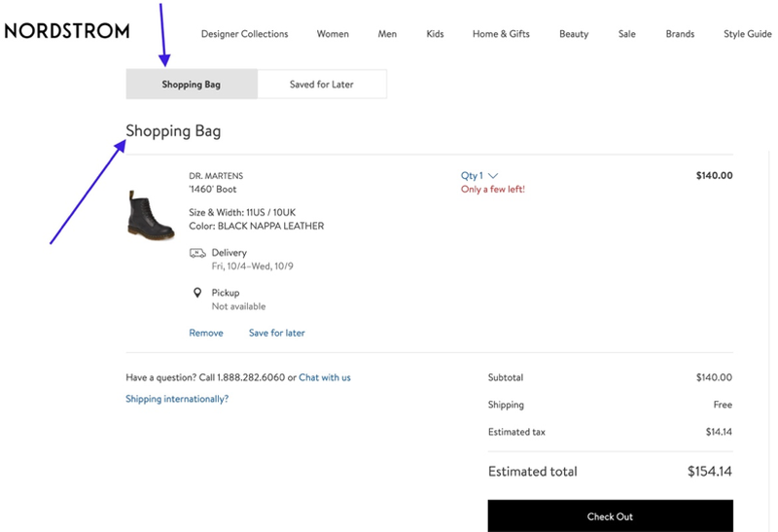Open the Women menu
Screen dimensions: 778x532
[x=333, y=34]
